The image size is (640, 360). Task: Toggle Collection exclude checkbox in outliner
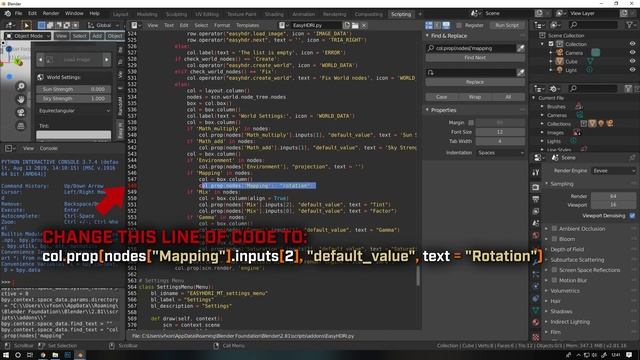click(551, 44)
